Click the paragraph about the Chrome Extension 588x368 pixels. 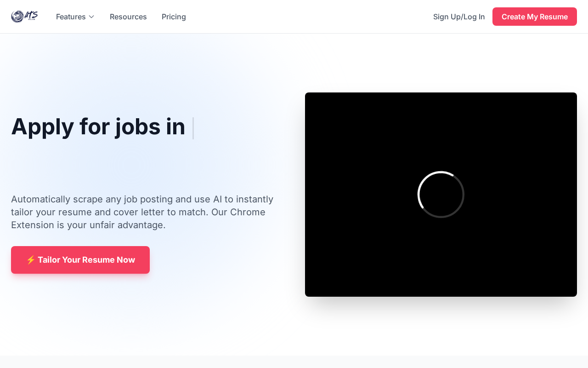(142, 212)
